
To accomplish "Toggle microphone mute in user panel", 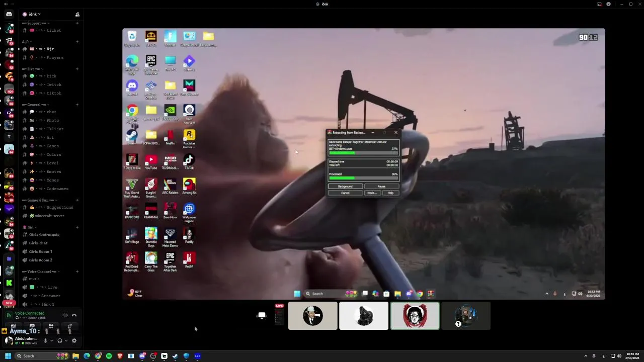I will click(45, 340).
